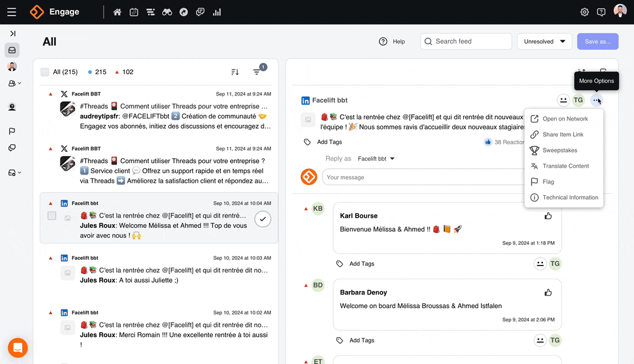This screenshot has width=634, height=364.
Task: Expand the inbox settings group in left sidebar
Action: coord(14,173)
